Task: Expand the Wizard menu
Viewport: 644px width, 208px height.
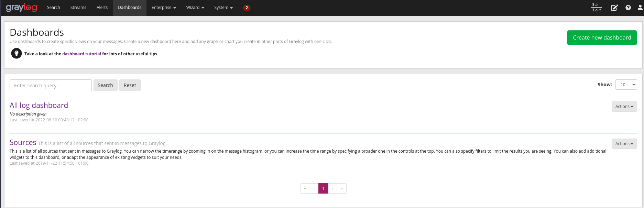Action: tap(195, 8)
